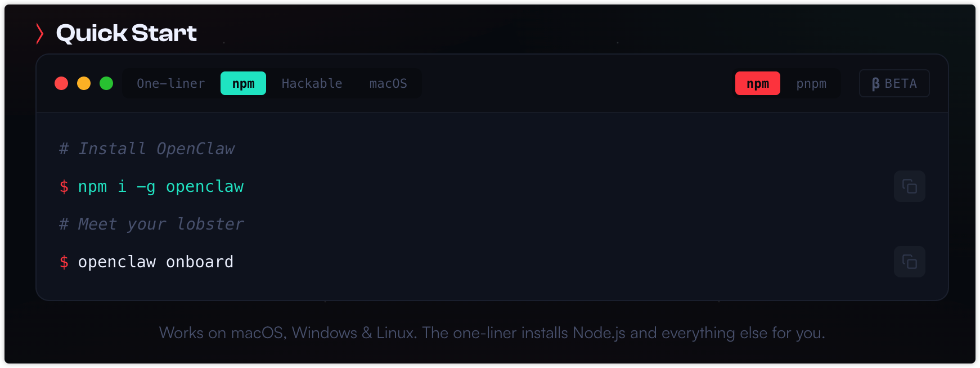Click the red chevron beside Quick Start
980x368 pixels.
[39, 34]
